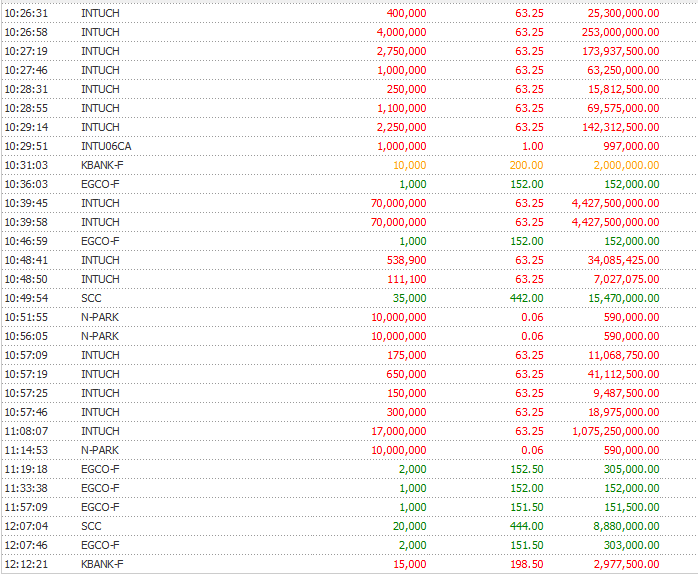Image resolution: width=698 pixels, height=576 pixels.
Task: Click the 17,000,000 volume at 11:08:07
Action: coord(399,431)
